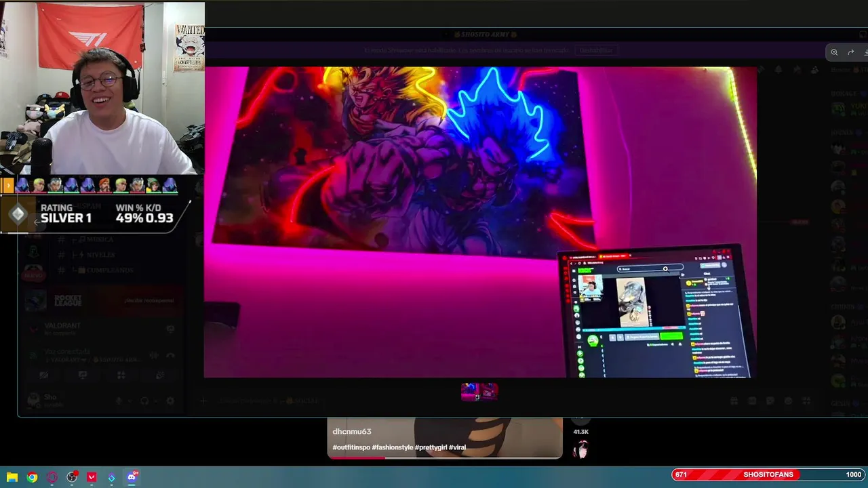The image size is (868, 488).
Task: Toggle headphones deafen in Discord user panel
Action: tap(144, 401)
